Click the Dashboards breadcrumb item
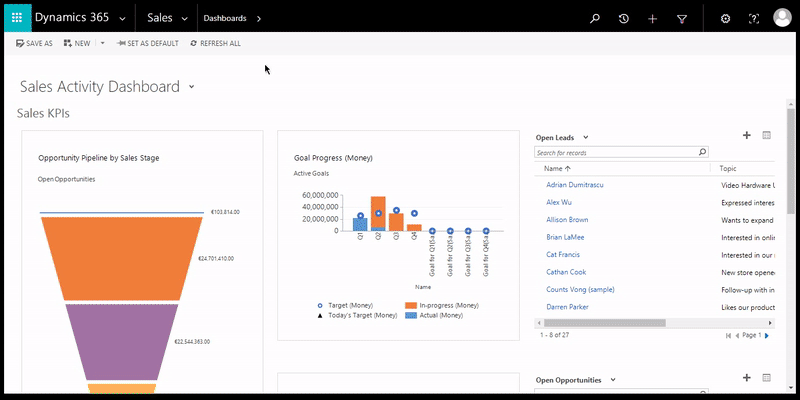800x400 pixels. click(x=225, y=18)
